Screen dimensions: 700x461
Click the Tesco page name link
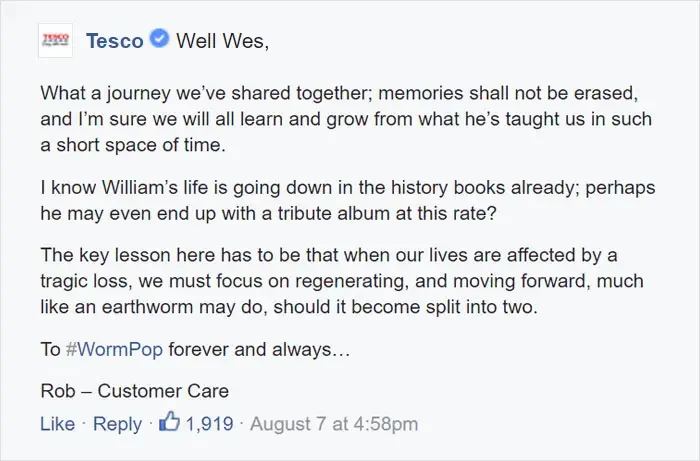click(x=115, y=41)
